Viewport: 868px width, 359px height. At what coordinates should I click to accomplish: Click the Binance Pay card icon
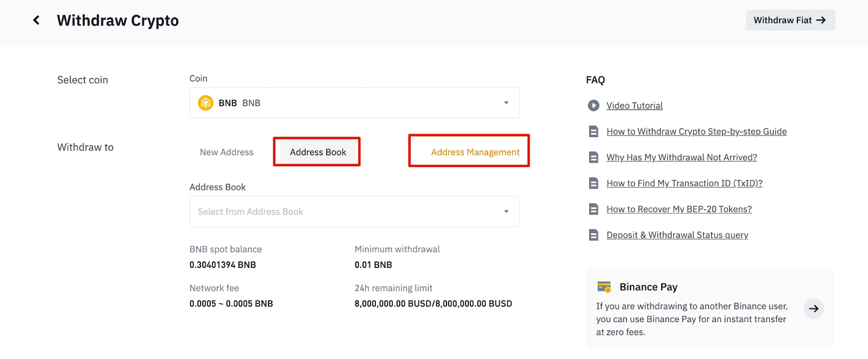point(604,287)
